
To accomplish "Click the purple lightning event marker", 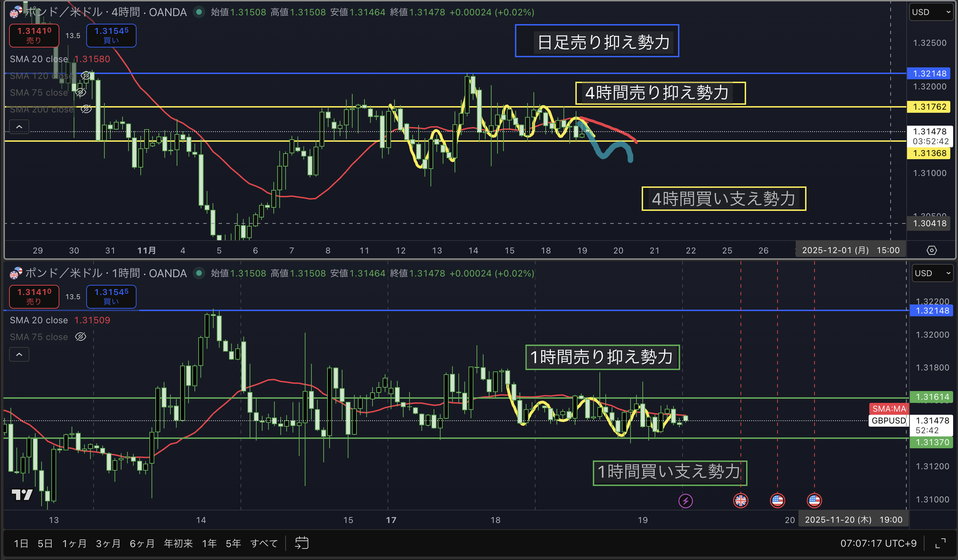I will 685,500.
